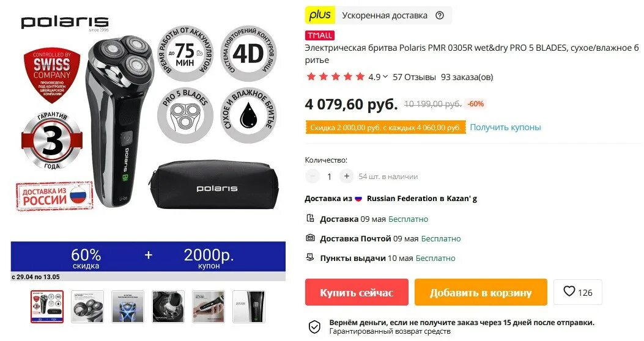Click the Добавить в корзину button
Viewport: 644px width, 341px height.
click(481, 292)
